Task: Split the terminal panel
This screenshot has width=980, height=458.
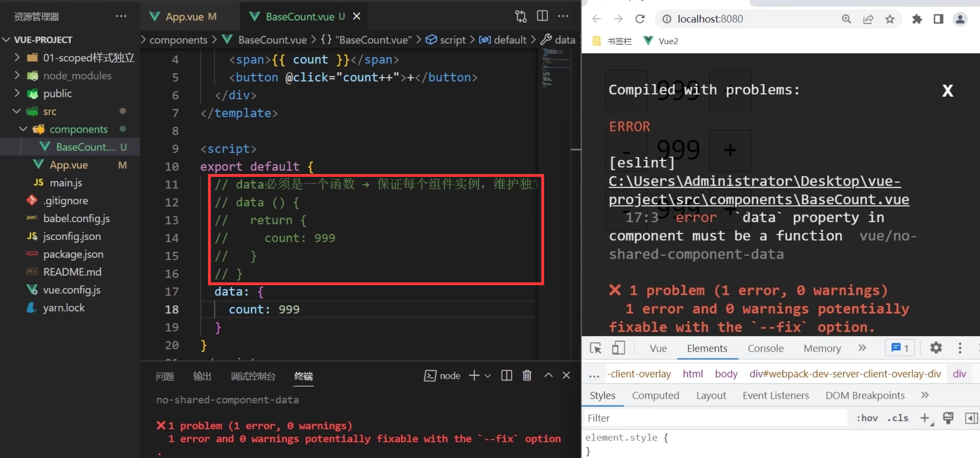Action: [x=506, y=375]
